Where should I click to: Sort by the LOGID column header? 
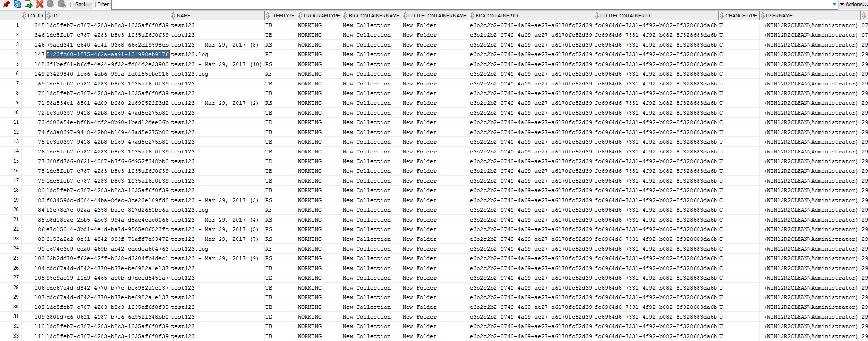(x=33, y=16)
